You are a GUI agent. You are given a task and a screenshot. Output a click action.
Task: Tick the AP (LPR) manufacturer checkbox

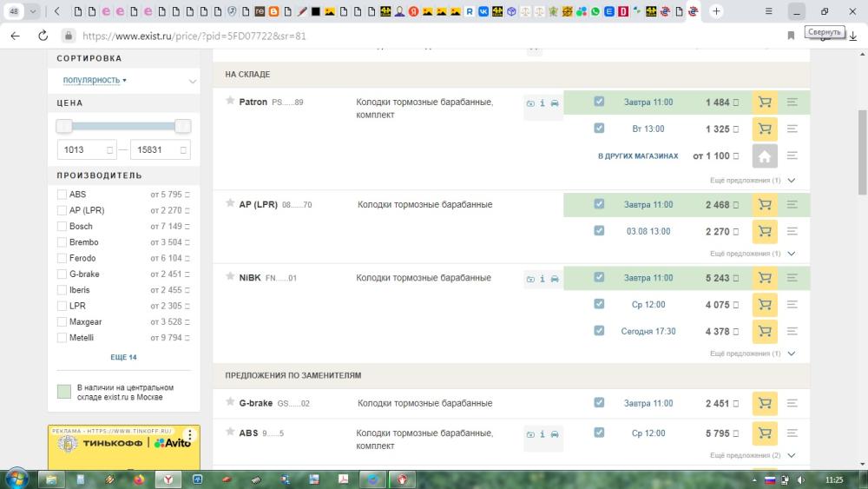coord(62,210)
